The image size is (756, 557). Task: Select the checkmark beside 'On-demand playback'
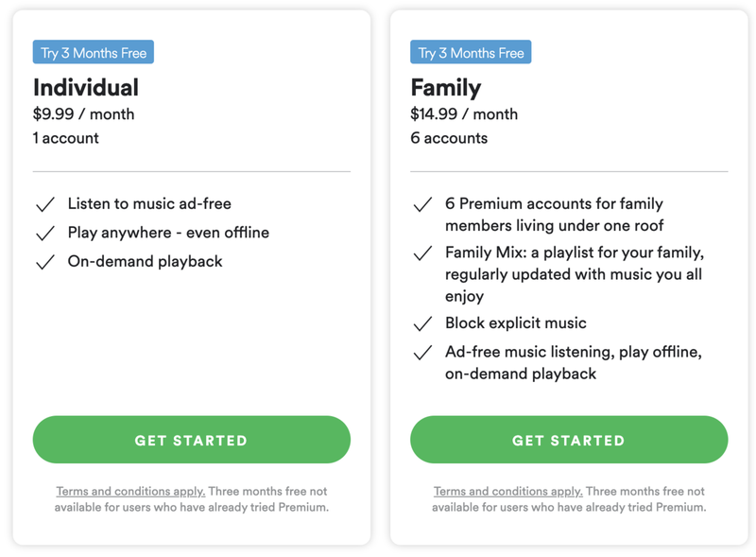point(44,263)
